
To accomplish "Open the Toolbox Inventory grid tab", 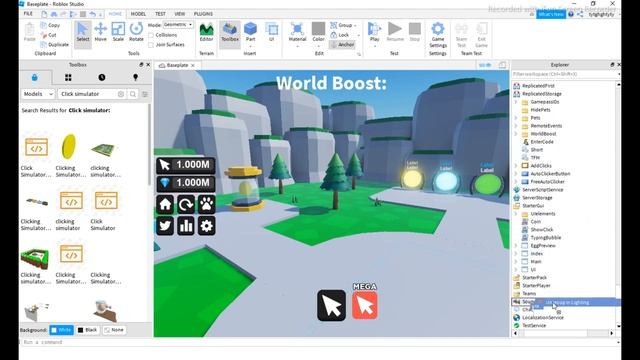I will coord(68,78).
